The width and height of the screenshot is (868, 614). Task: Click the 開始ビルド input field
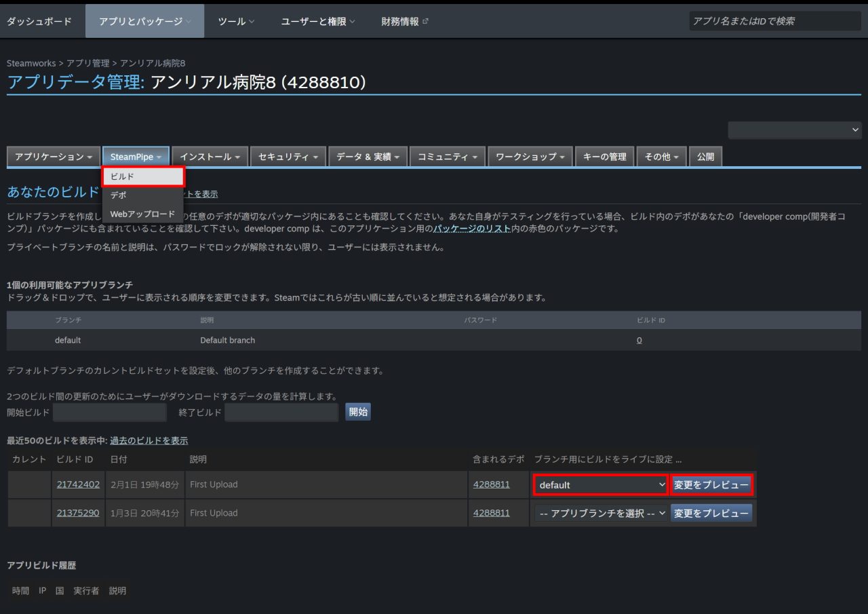110,412
